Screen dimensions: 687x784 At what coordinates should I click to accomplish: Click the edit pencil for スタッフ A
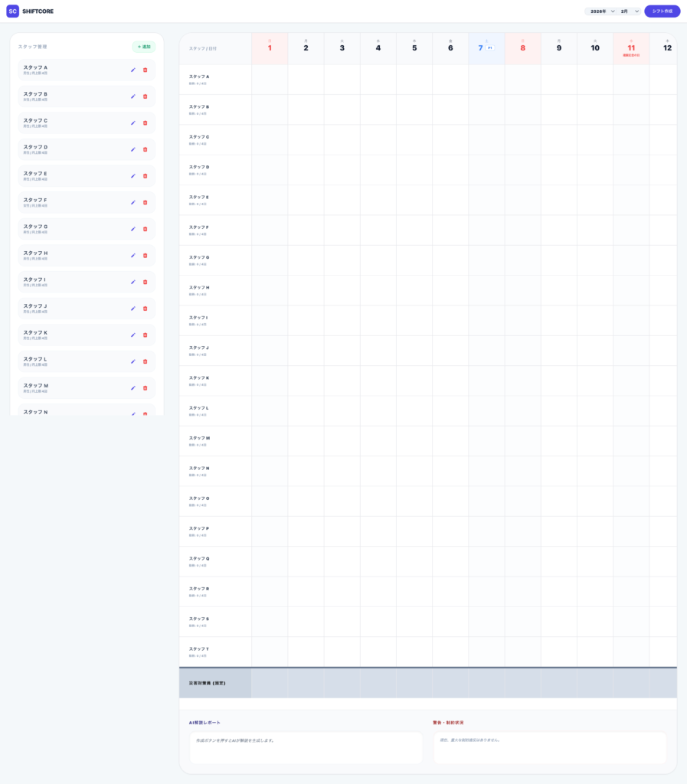(132, 70)
